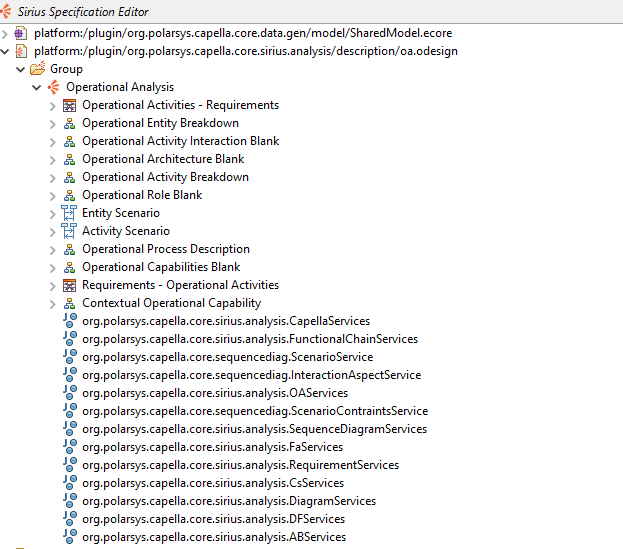Expand Operational Capabilities Blank

(x=52, y=268)
